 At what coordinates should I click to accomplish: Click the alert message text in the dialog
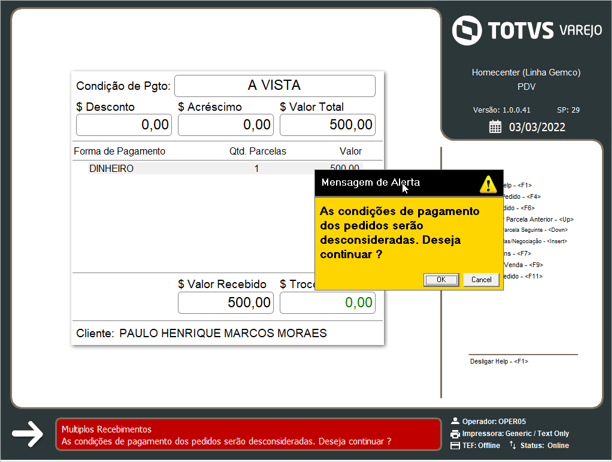point(399,233)
